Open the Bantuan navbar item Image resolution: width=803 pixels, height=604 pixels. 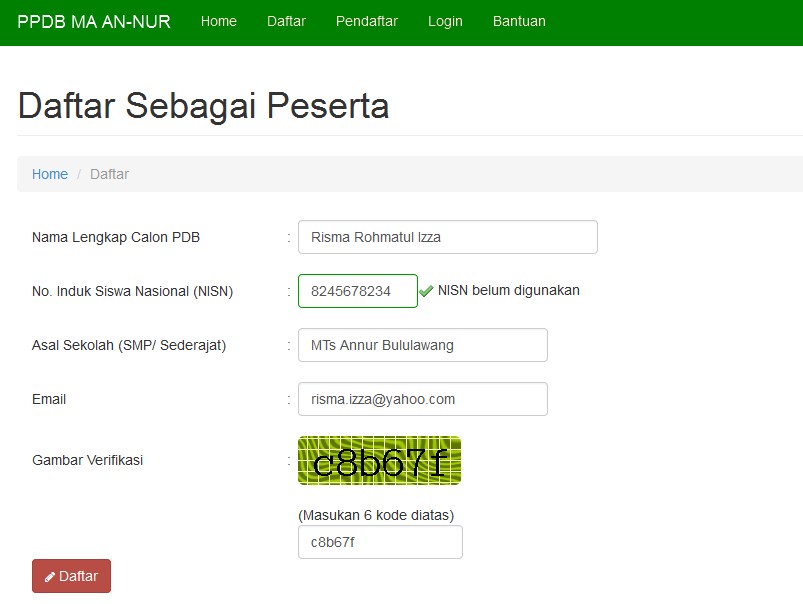point(519,22)
